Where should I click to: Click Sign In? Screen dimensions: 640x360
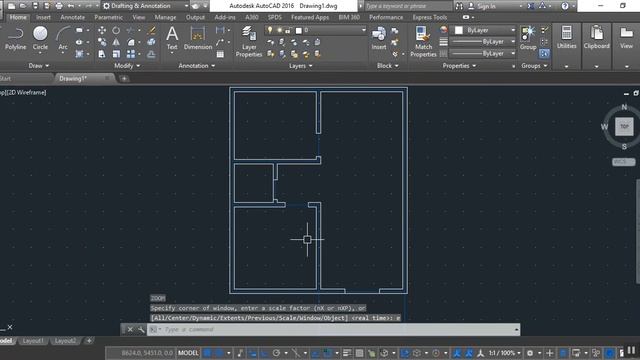482,6
